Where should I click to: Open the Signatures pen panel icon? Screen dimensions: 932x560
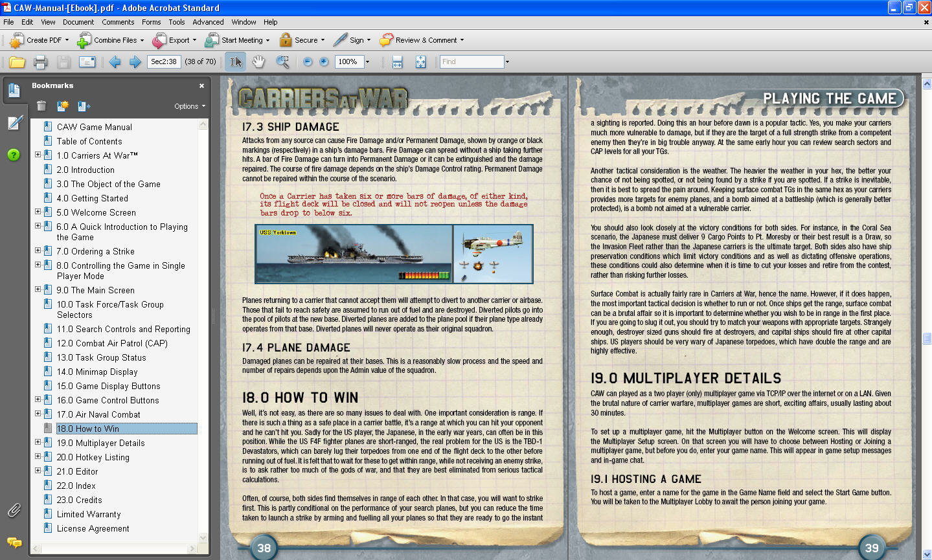pyautogui.click(x=14, y=122)
